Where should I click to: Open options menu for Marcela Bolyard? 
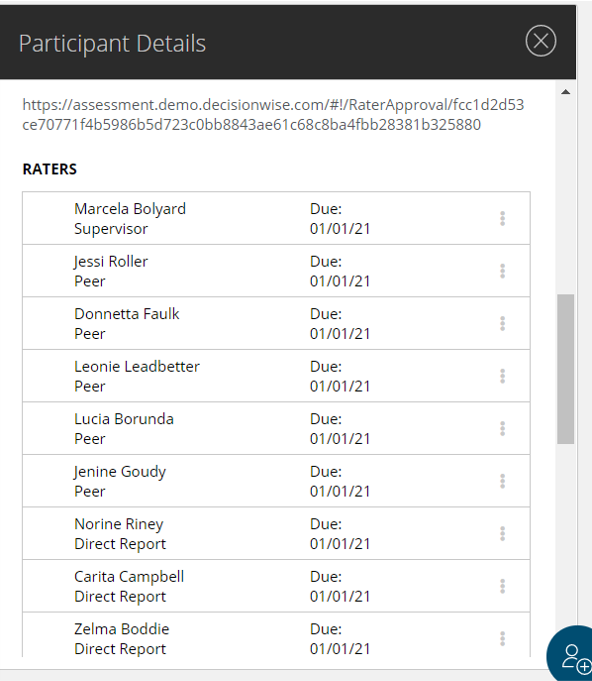pyautogui.click(x=503, y=218)
